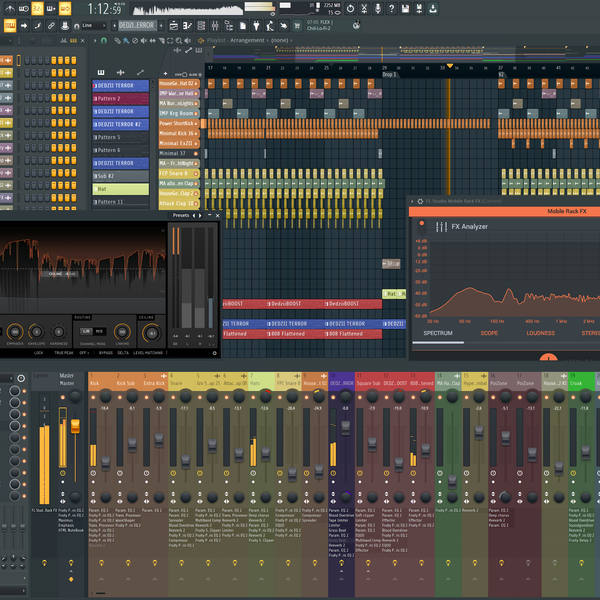Click the Presets label in the limiter
Screen dimensions: 600x600
pyautogui.click(x=180, y=215)
